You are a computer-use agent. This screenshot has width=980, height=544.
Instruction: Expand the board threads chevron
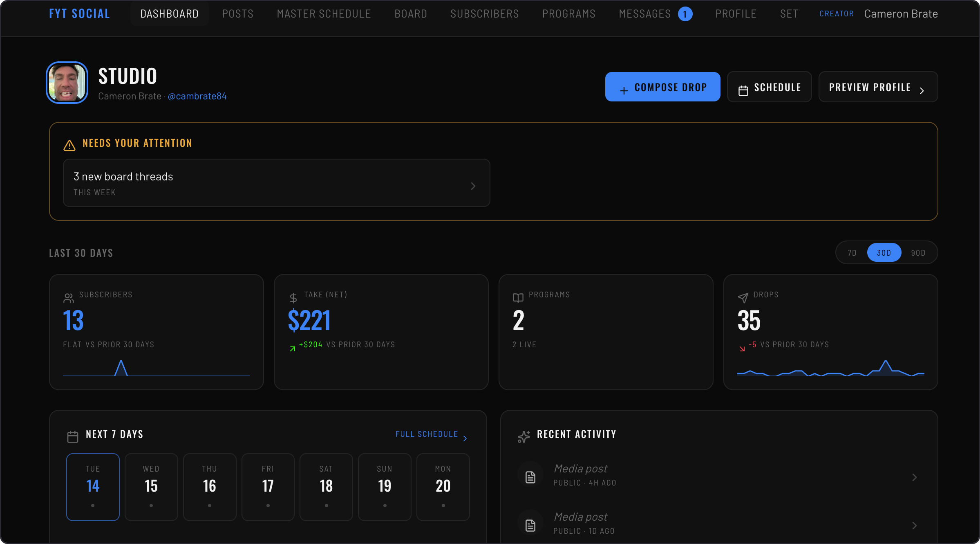473,186
